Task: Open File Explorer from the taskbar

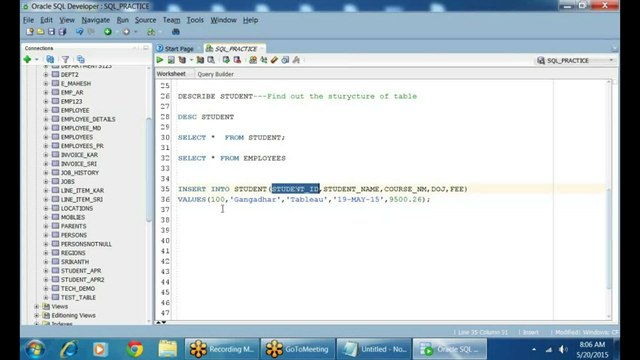Action: pyautogui.click(x=167, y=349)
